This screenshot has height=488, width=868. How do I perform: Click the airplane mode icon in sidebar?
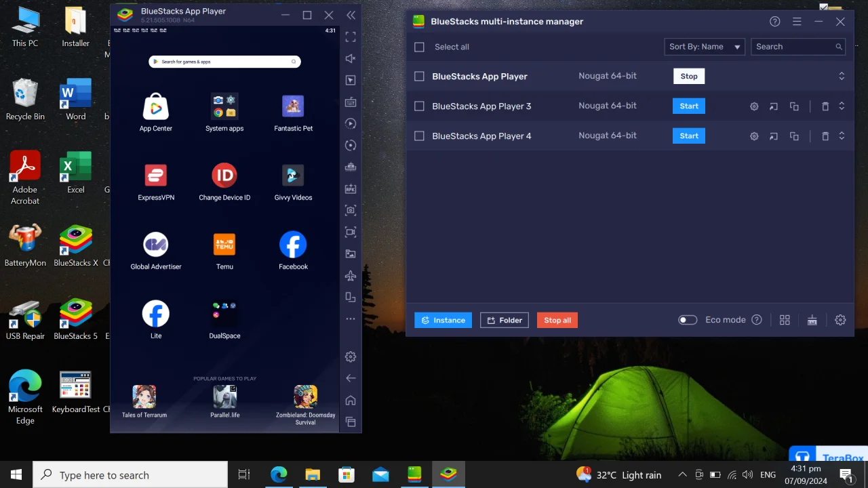pos(351,275)
